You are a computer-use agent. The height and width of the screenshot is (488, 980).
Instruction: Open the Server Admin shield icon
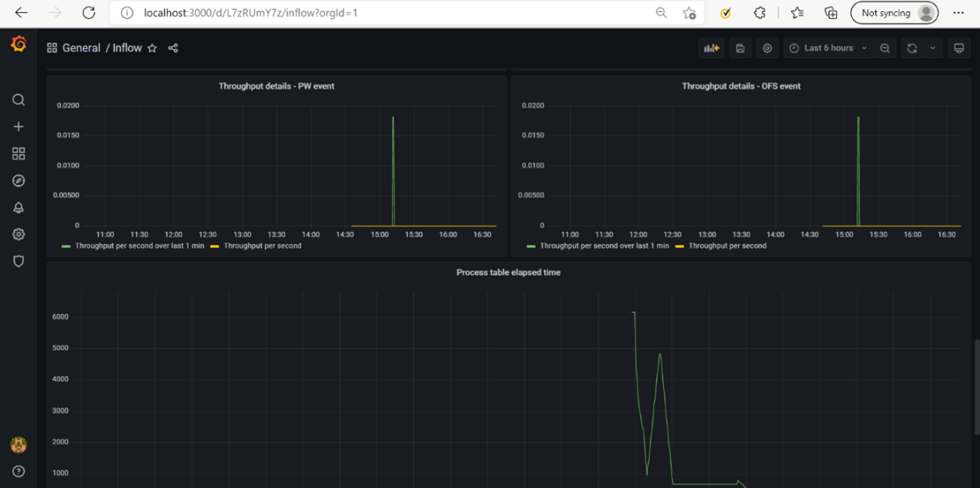[x=19, y=261]
